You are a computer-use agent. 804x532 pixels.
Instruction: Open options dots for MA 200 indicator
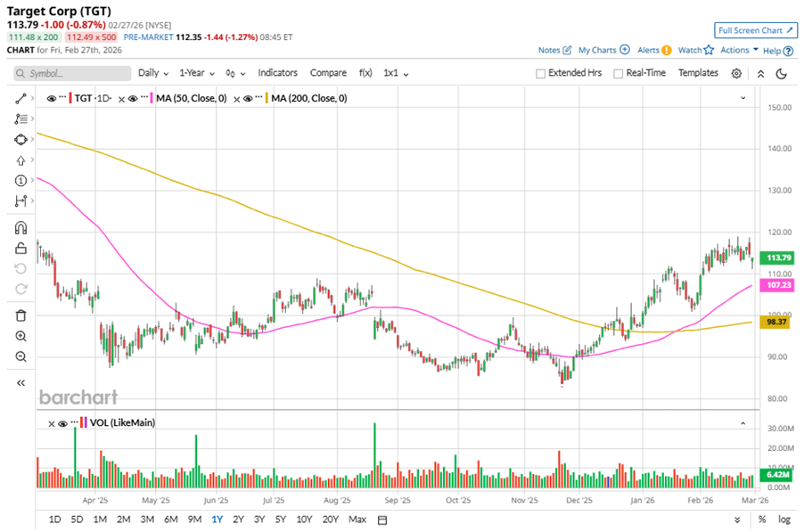point(258,96)
